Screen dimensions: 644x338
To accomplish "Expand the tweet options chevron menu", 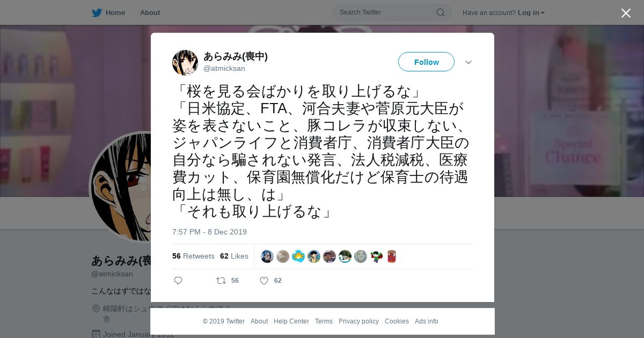I will point(469,62).
